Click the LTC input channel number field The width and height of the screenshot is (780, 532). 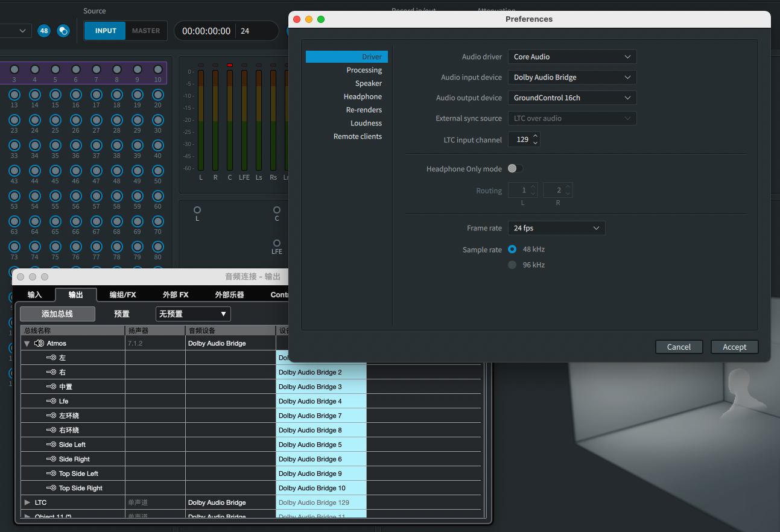click(x=521, y=139)
